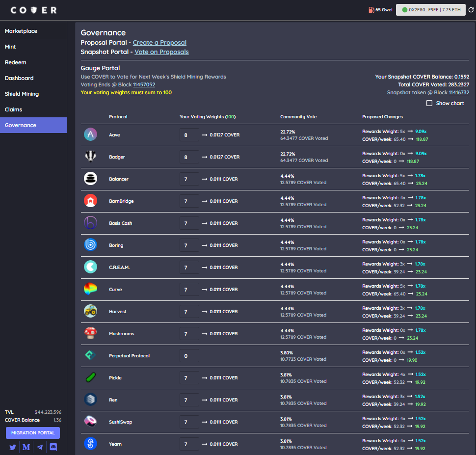Screen dimensions: 476x455
Task: Click the Perpetual Protocol voting weight input
Action: [x=189, y=356]
